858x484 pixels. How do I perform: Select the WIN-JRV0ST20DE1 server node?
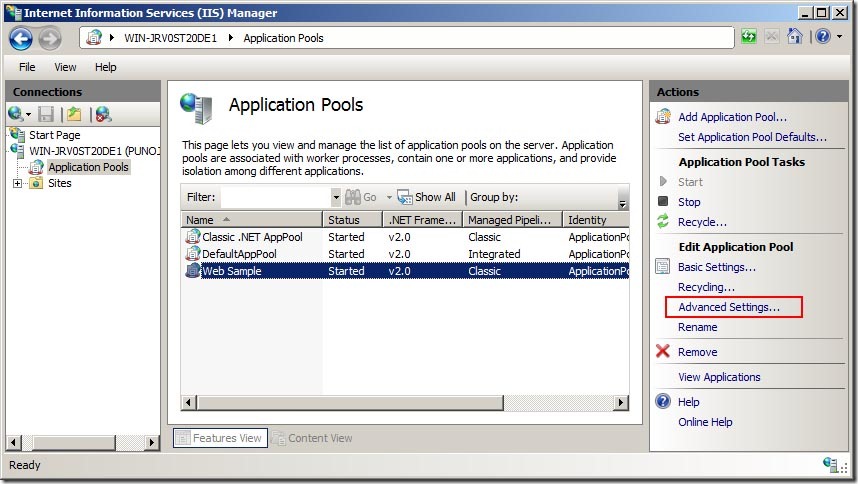(94, 151)
